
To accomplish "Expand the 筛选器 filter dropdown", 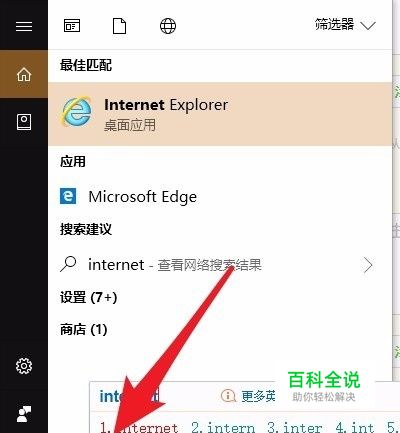I will [345, 25].
